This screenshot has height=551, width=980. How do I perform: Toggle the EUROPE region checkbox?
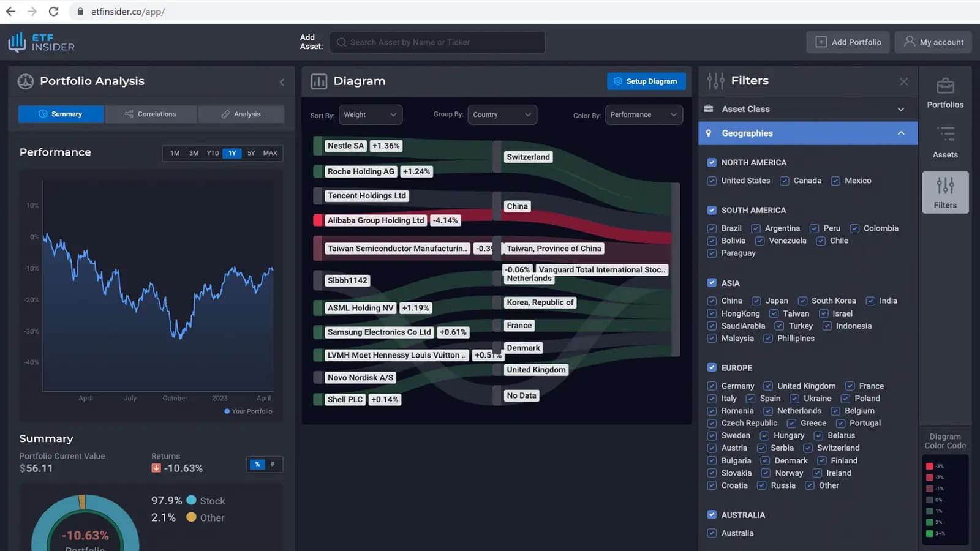[x=712, y=368]
